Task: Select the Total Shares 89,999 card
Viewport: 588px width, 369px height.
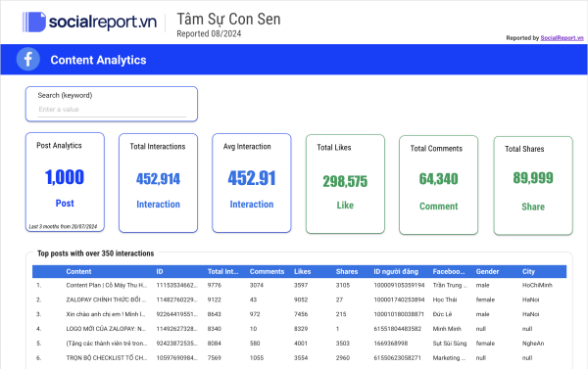Action: tap(533, 186)
